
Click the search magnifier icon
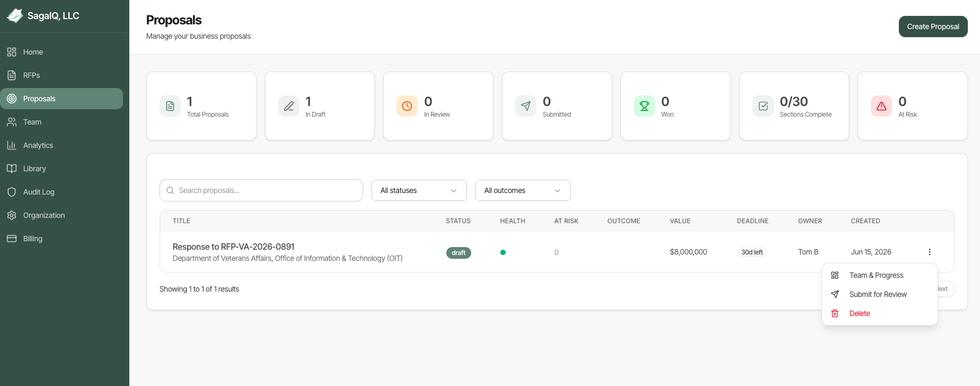coord(170,190)
